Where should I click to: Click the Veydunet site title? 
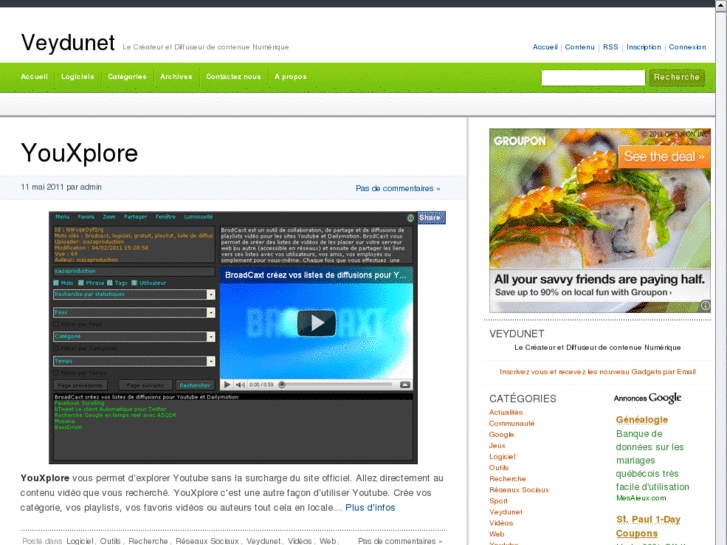[x=68, y=43]
